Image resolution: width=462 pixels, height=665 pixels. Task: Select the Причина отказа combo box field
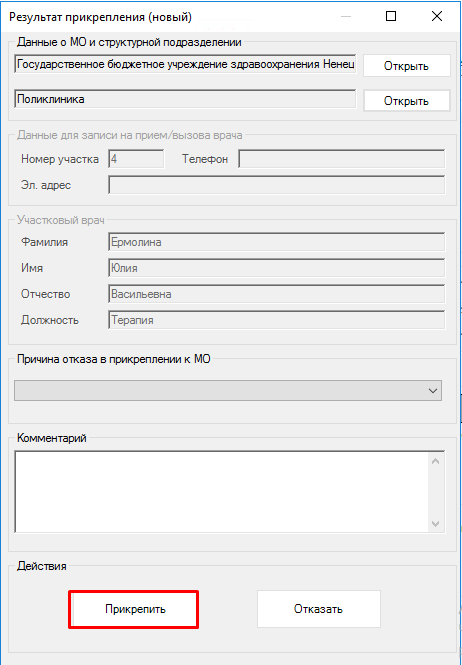[x=228, y=391]
